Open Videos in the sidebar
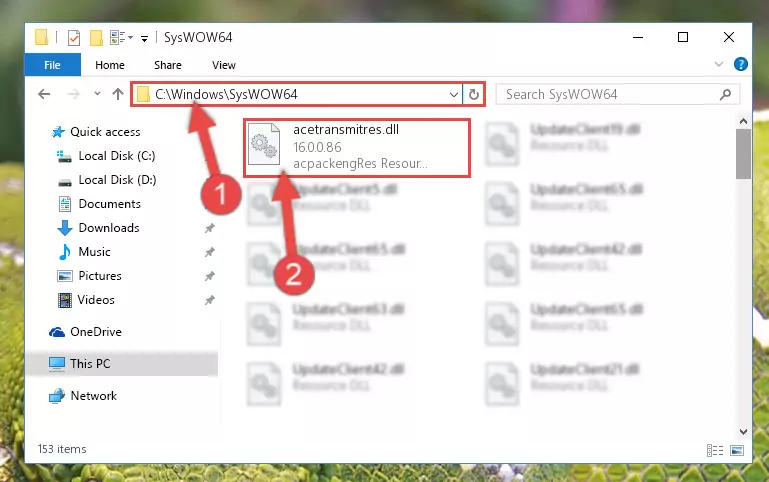 click(x=96, y=300)
